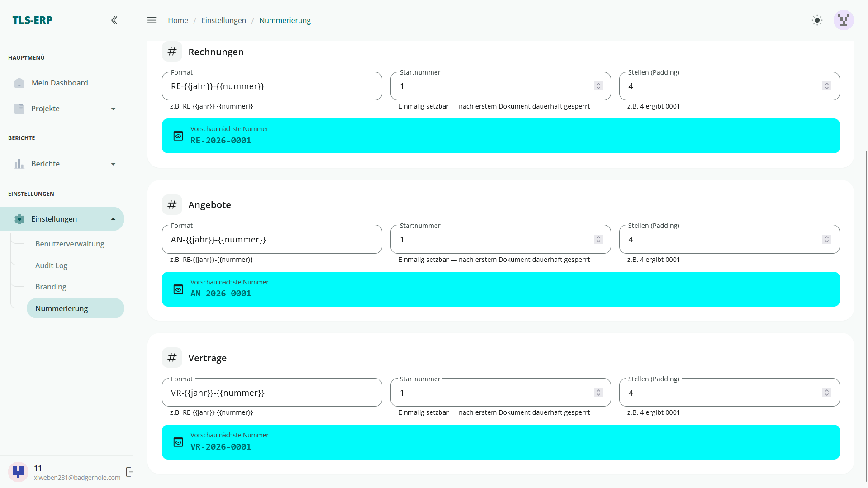The height and width of the screenshot is (488, 868).
Task: Click the Rechnungen Stellen (Padding) field
Action: pos(729,86)
